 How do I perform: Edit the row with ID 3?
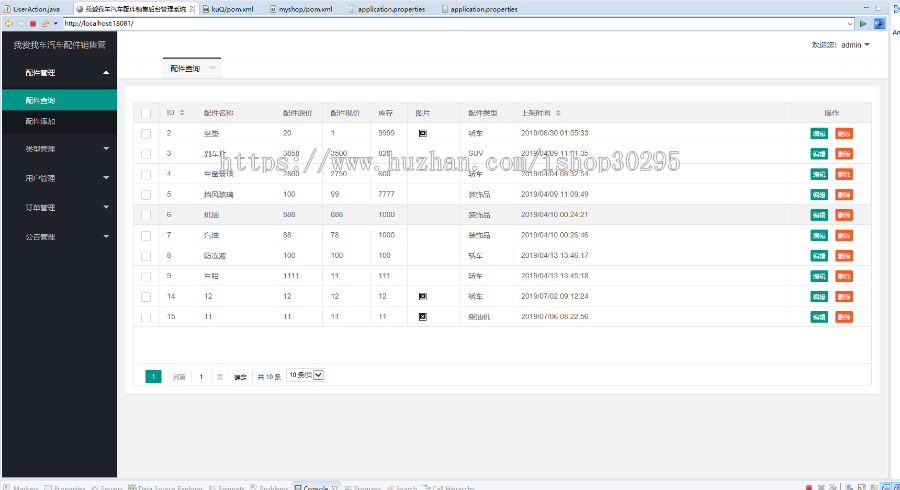pyautogui.click(x=819, y=154)
